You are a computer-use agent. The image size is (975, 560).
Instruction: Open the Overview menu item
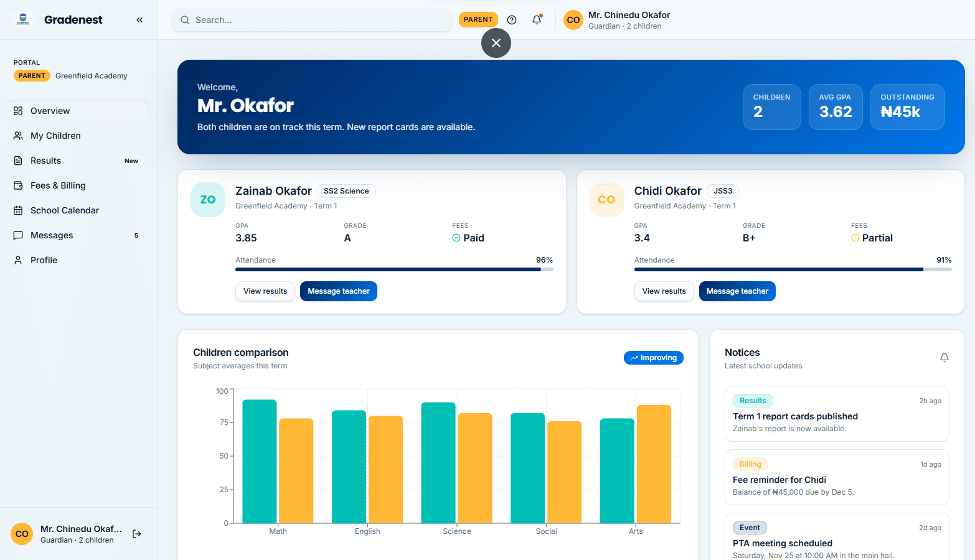click(78, 111)
